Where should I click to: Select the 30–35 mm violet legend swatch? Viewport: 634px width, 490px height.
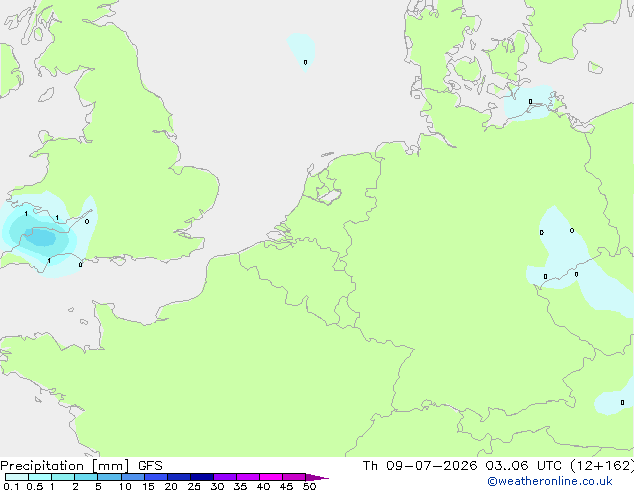click(225, 477)
